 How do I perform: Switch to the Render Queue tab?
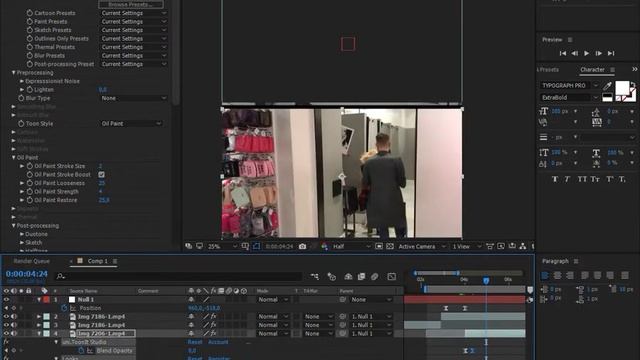click(x=31, y=261)
